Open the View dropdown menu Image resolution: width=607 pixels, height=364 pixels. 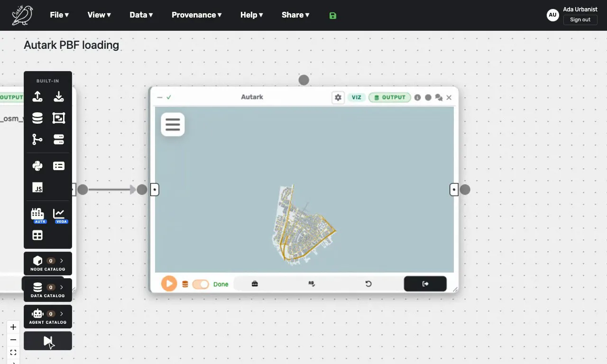[x=99, y=15]
